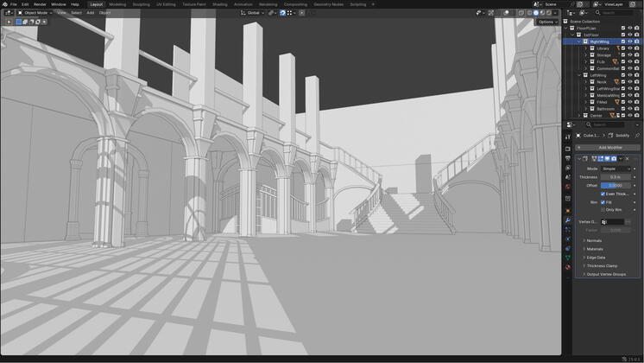The height and width of the screenshot is (363, 644).
Task: Click the solid viewport shading icon
Action: click(535, 13)
